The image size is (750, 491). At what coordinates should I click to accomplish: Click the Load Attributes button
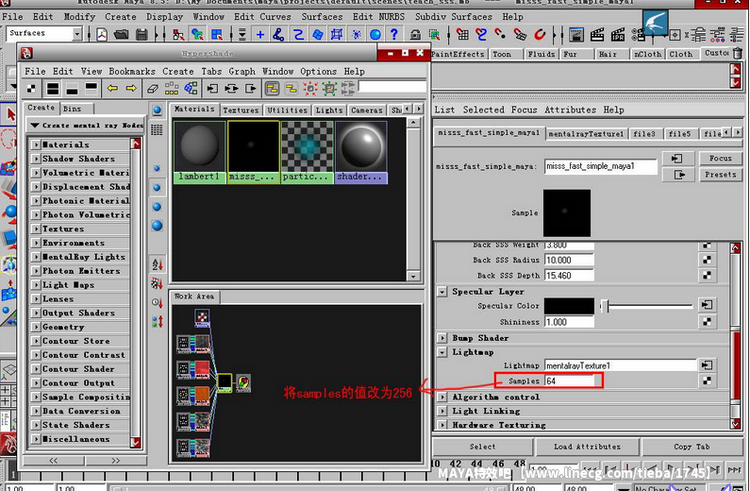[587, 447]
